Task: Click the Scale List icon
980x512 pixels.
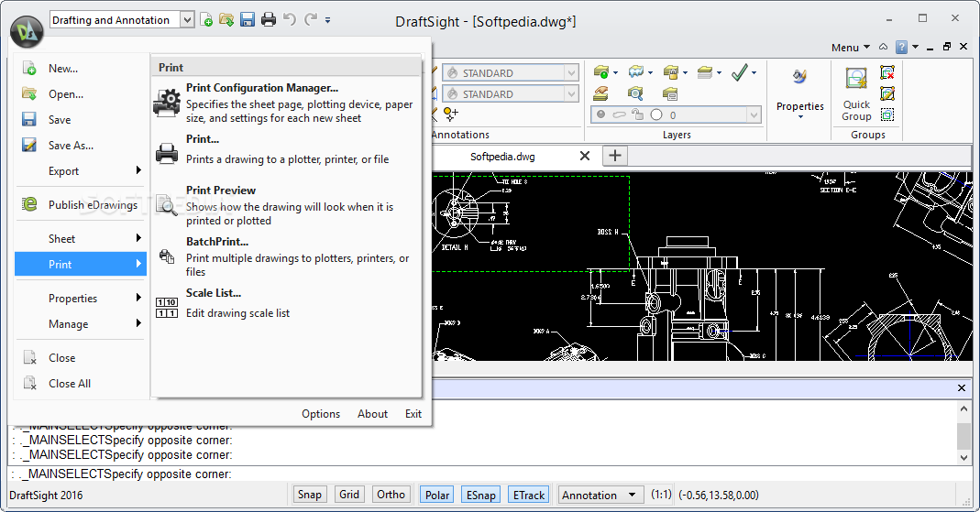Action: coord(166,308)
